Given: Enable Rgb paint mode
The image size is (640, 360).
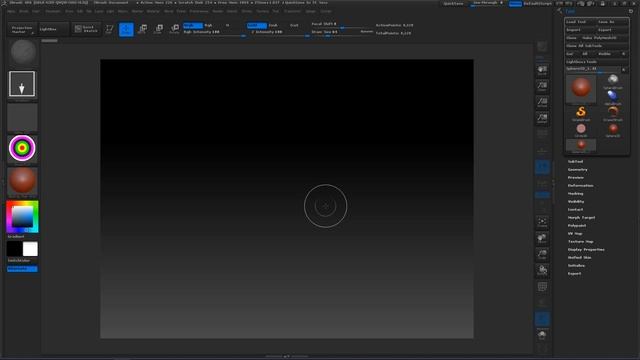Looking at the screenshot, I should tap(208, 25).
